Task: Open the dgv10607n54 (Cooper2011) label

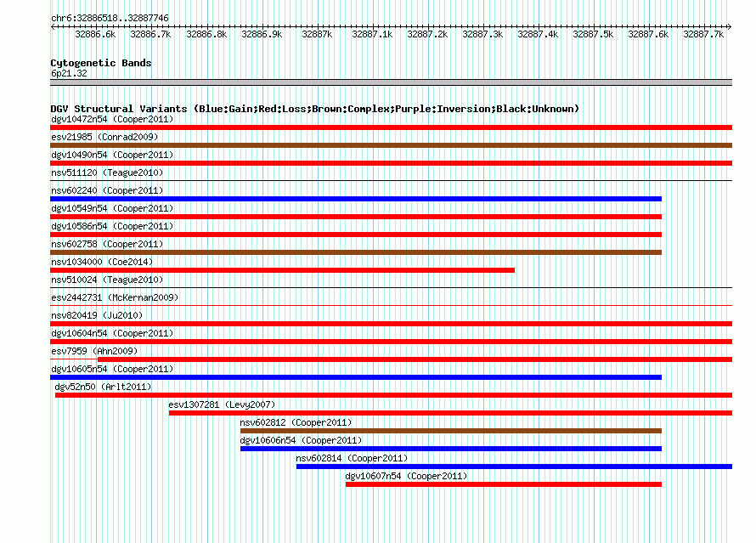Action: [x=406, y=476]
